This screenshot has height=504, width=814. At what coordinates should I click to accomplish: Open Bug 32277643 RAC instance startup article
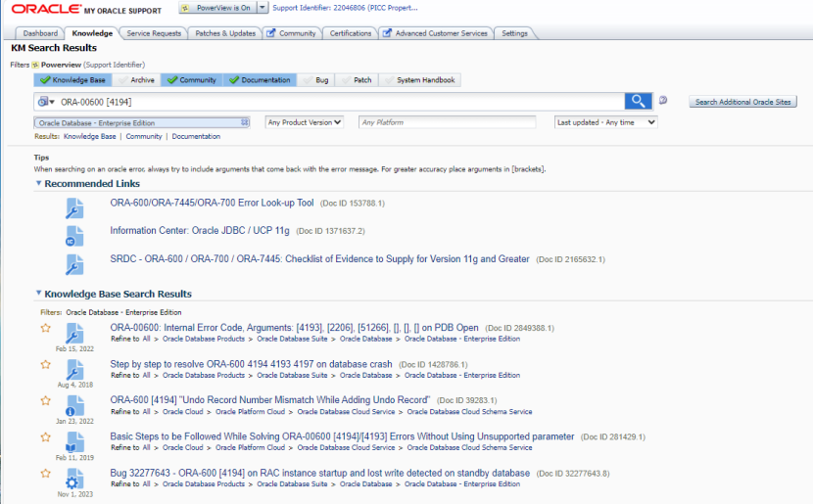point(319,473)
